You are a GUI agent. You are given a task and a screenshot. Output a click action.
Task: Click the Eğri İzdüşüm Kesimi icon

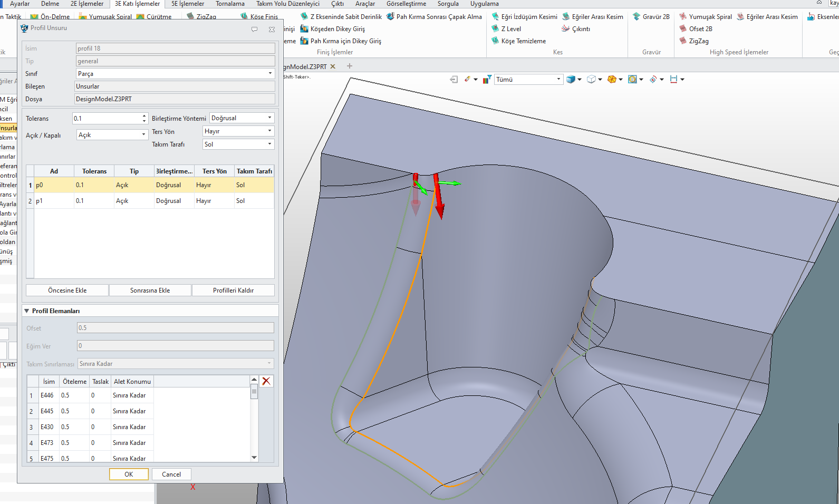(x=495, y=17)
